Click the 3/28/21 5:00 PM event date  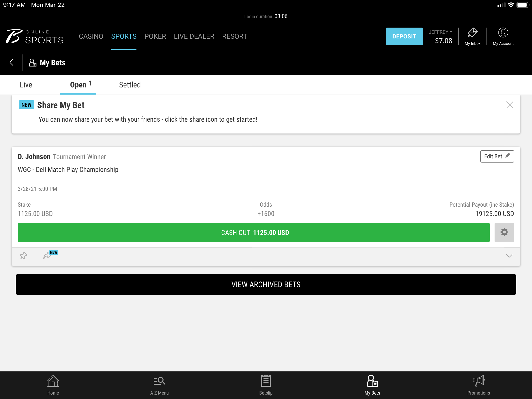pos(37,189)
